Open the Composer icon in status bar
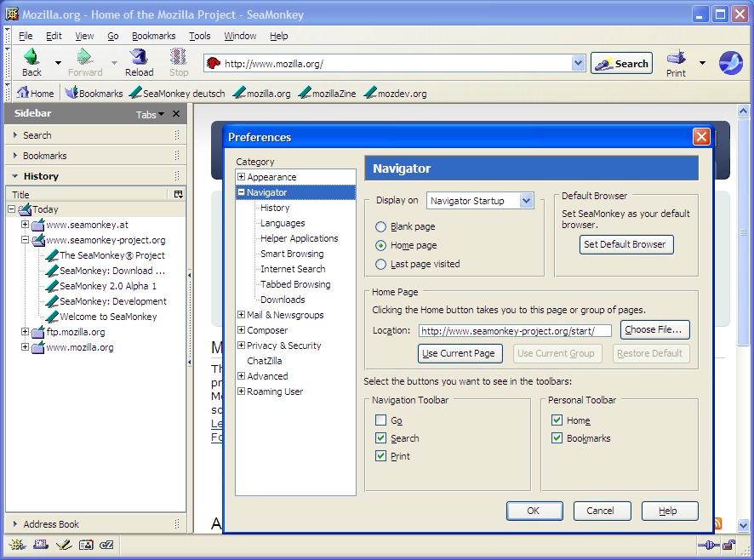Screen dimensions: 754x560 63,545
